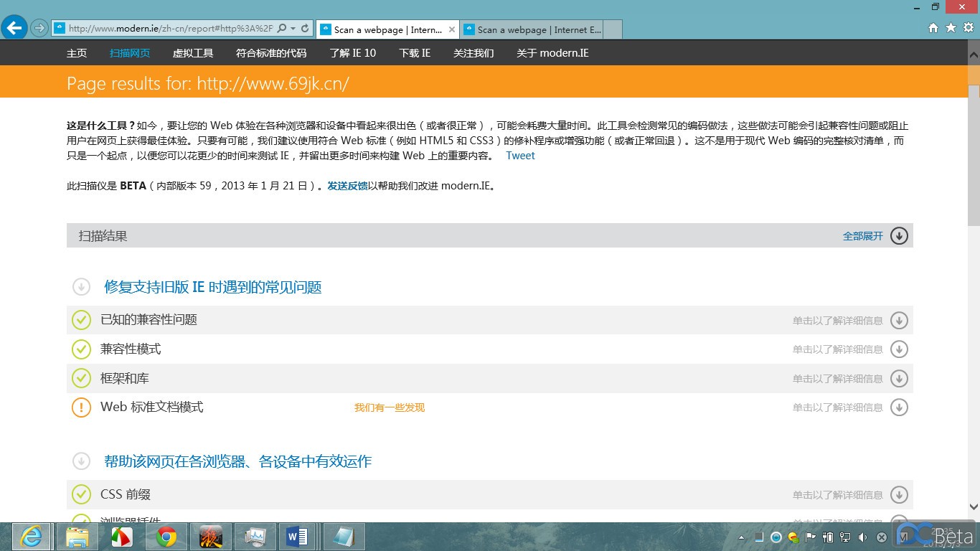Click the green checkmark beside 框架和库

click(81, 378)
